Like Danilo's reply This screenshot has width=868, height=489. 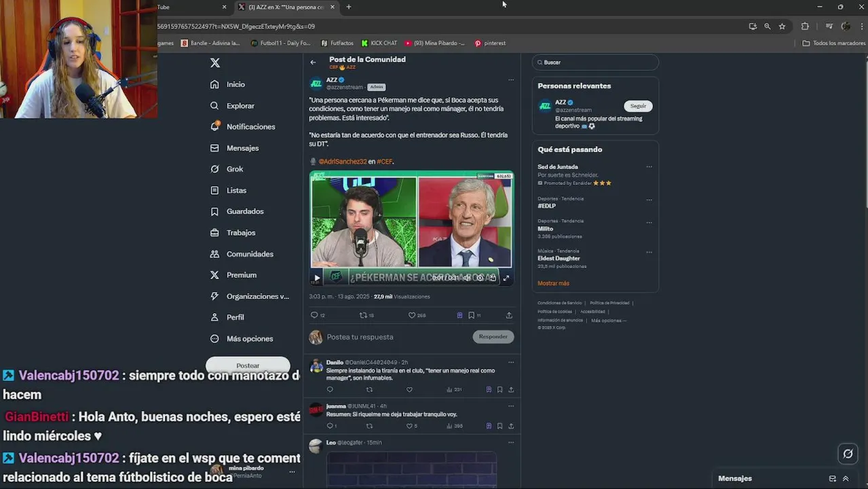tap(409, 390)
